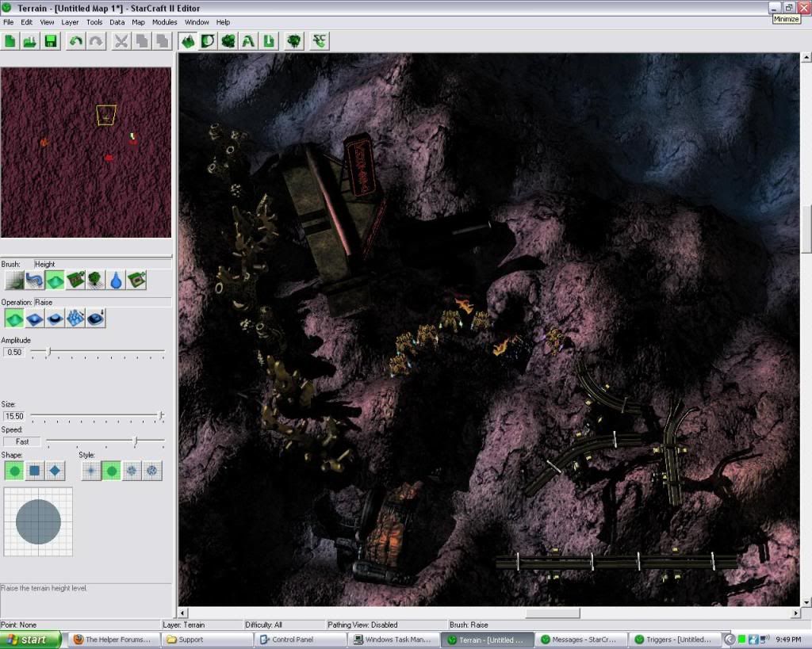
Task: Open the Terrain module from toolbar
Action: (188, 41)
